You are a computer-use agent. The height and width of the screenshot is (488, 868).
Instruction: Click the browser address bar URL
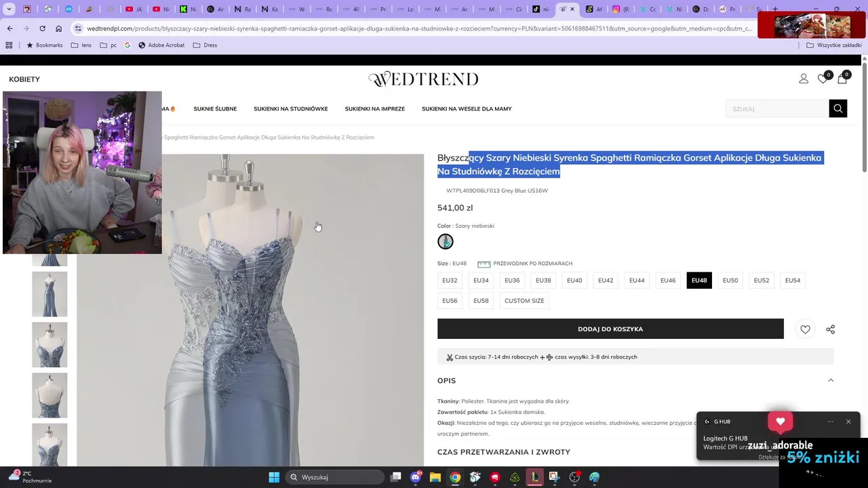click(x=420, y=28)
